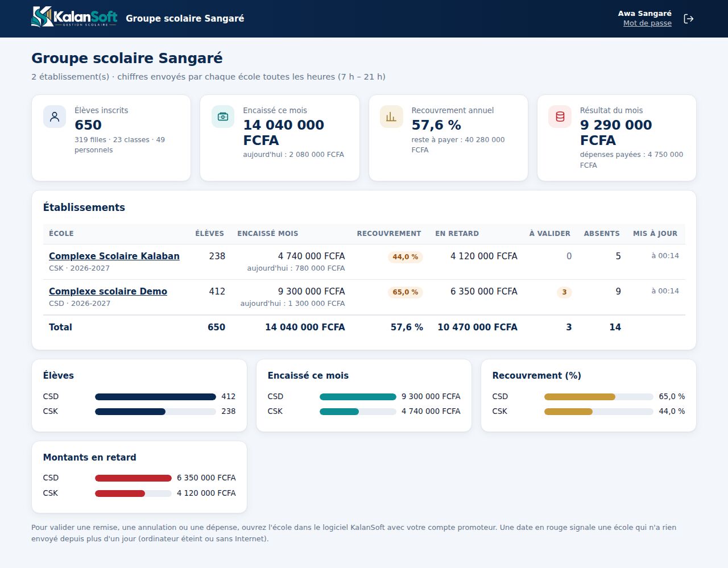Click the total absents value 14
The height and width of the screenshot is (568, 728).
point(615,327)
